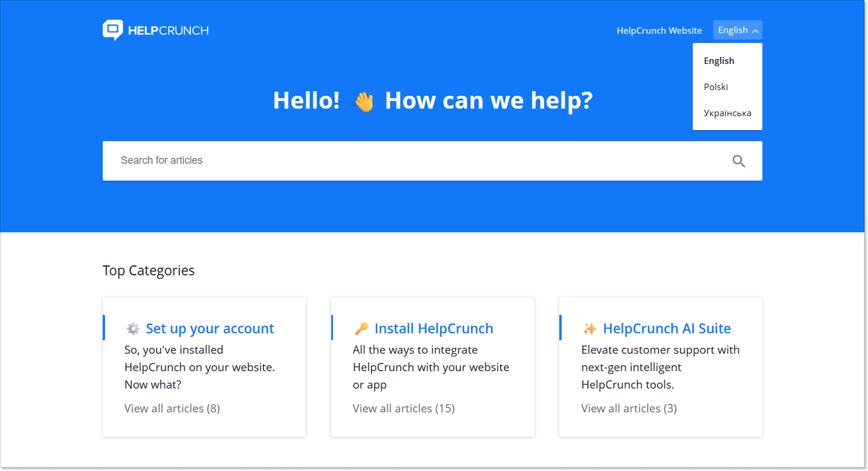Open the HelpCrunch Website menu item
Image resolution: width=868 pixels, height=471 pixels.
659,30
